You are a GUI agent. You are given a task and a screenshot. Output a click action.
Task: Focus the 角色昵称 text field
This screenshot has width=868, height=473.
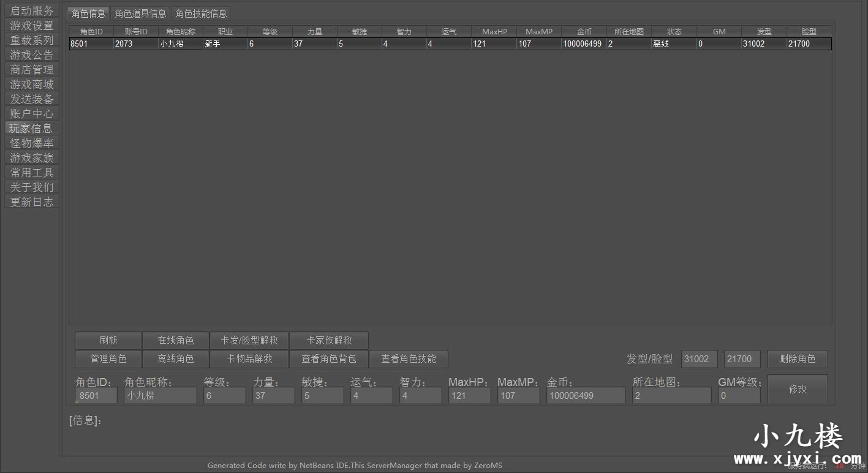[160, 396]
